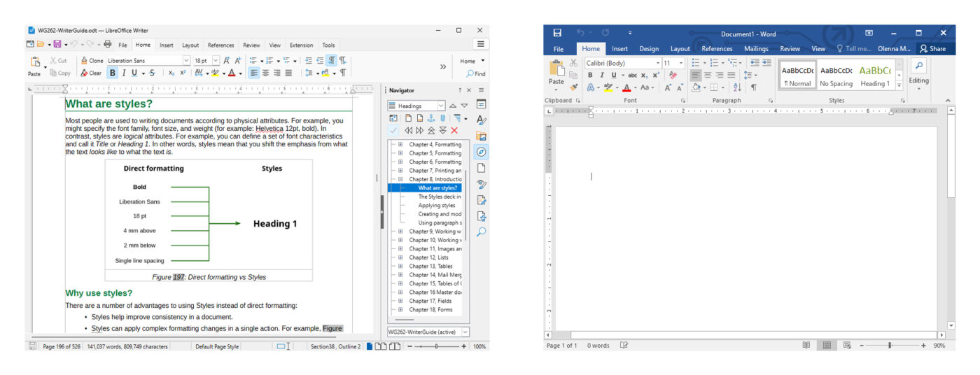This screenshot has height=375, width=980.
Task: Select Justified alignment in LibreOffice Writer
Action: (288, 73)
